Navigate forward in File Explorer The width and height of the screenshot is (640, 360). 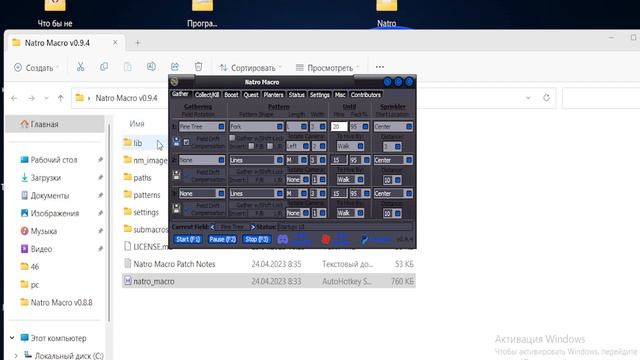[x=31, y=98]
